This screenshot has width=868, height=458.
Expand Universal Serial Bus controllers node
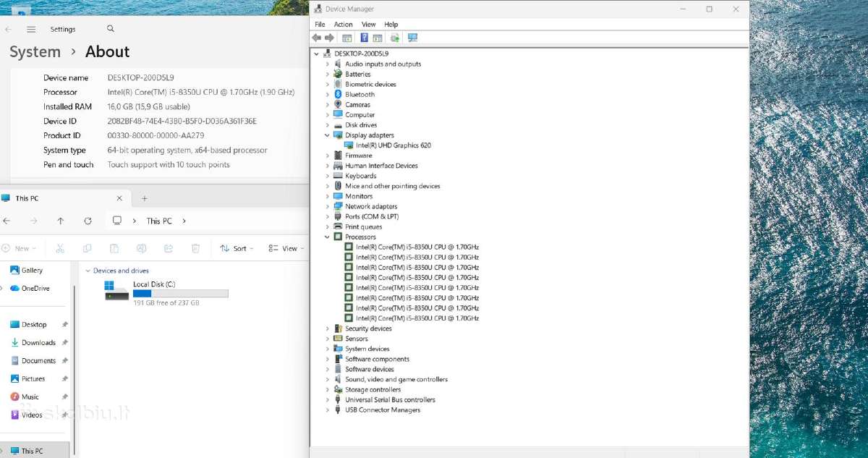(327, 399)
